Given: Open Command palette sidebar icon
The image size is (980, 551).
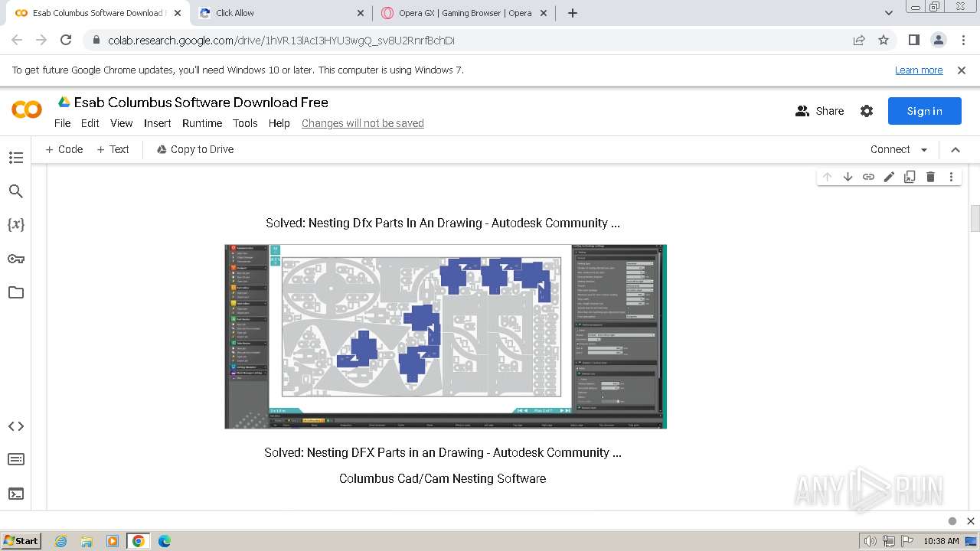Looking at the screenshot, I should click(x=16, y=460).
